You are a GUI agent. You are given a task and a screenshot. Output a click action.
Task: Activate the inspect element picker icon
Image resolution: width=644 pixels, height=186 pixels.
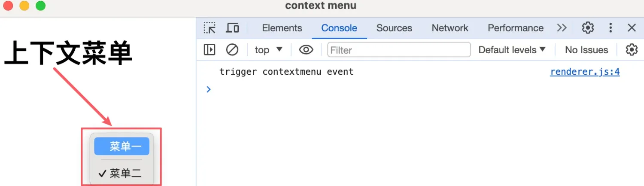click(210, 28)
